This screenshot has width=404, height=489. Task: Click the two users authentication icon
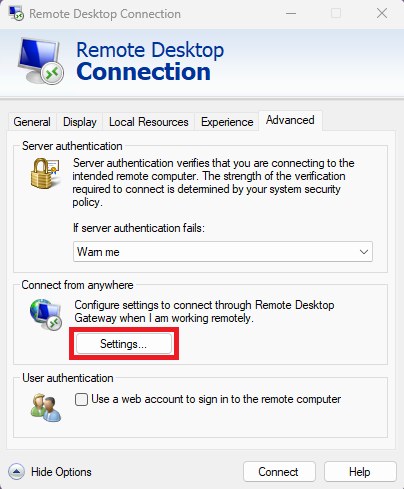point(46,407)
